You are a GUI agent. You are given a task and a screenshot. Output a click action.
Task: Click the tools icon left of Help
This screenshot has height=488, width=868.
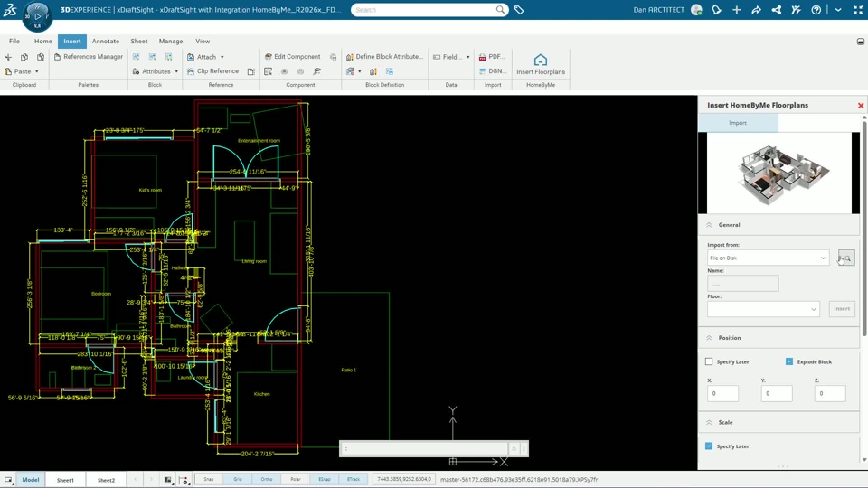796,10
